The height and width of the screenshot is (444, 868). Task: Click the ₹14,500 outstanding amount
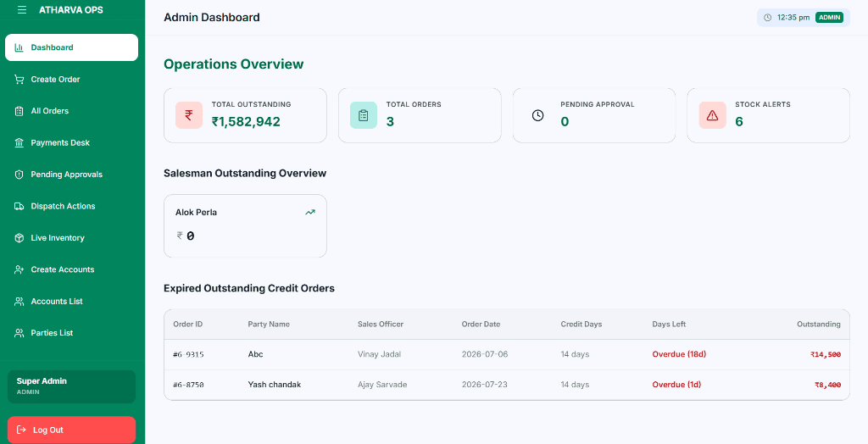pyautogui.click(x=826, y=354)
